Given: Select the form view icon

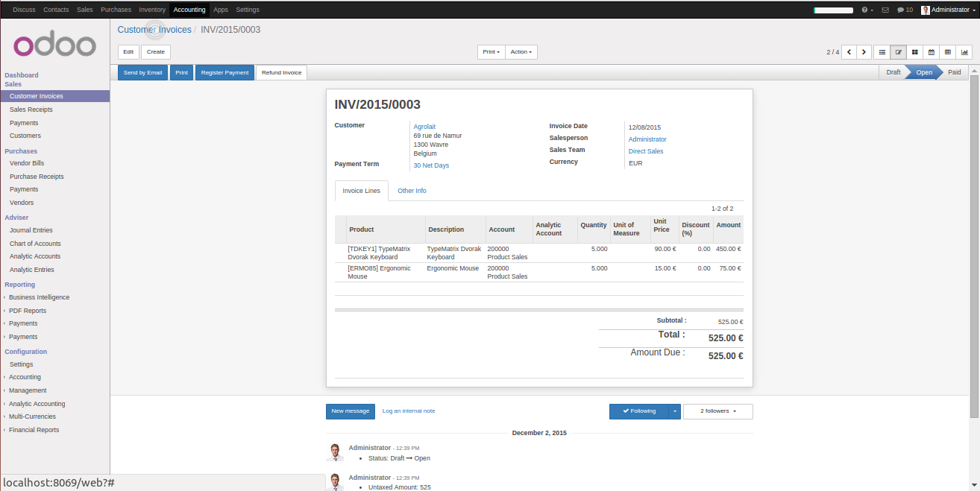Looking at the screenshot, I should click(x=899, y=52).
